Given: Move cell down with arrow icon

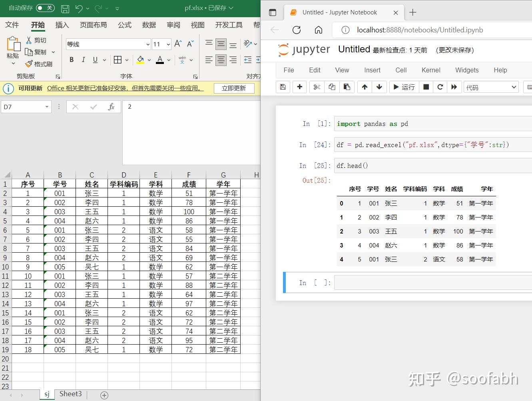Looking at the screenshot, I should click(379, 87).
